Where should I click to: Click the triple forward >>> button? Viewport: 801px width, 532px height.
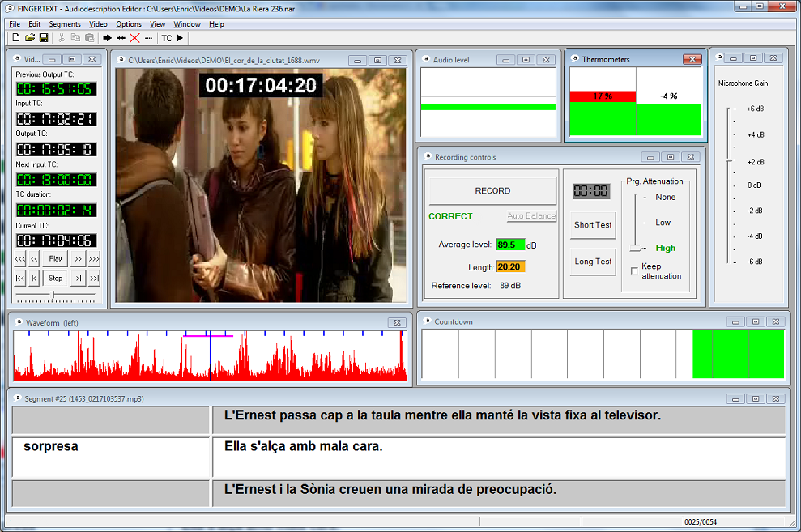[x=94, y=259]
